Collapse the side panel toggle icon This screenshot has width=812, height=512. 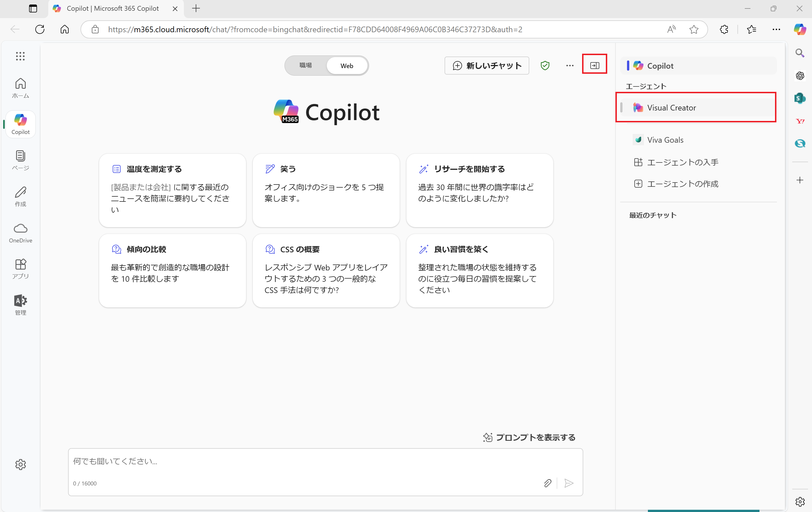(x=595, y=66)
